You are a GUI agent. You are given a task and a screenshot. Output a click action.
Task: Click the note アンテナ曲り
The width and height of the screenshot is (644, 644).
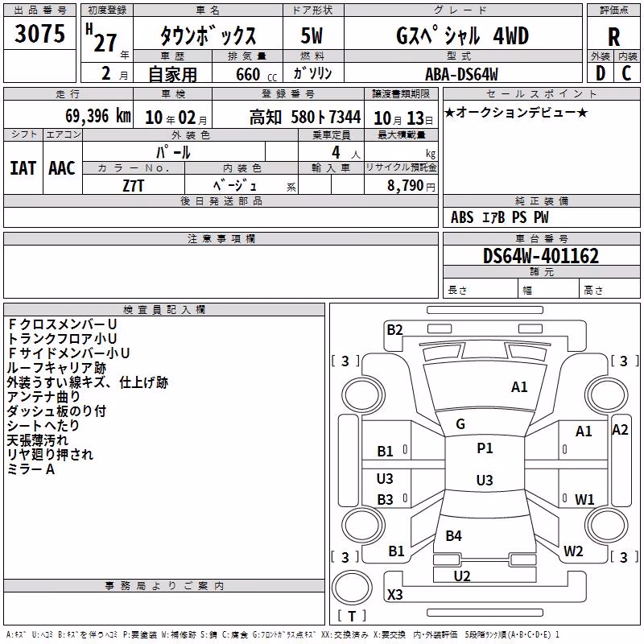click(x=43, y=396)
